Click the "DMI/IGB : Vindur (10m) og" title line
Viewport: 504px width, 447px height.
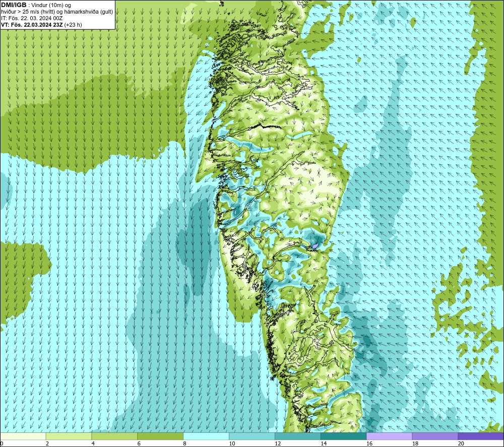[36, 5]
